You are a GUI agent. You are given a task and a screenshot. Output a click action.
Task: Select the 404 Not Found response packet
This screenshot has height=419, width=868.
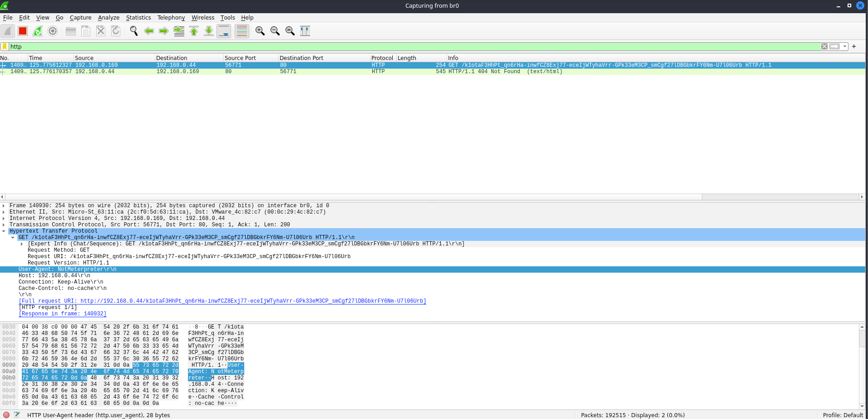pyautogui.click(x=272, y=72)
